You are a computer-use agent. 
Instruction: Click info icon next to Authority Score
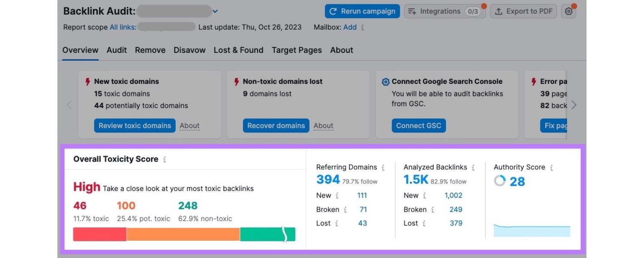coord(551,168)
